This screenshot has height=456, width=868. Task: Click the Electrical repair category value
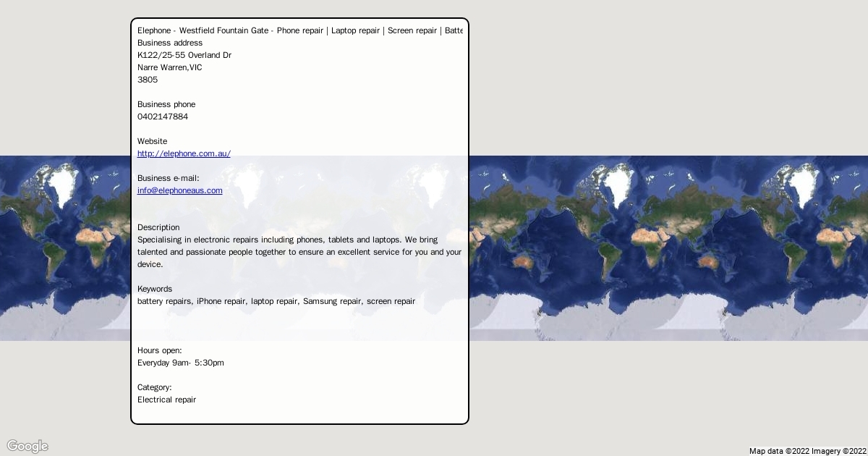(x=166, y=400)
